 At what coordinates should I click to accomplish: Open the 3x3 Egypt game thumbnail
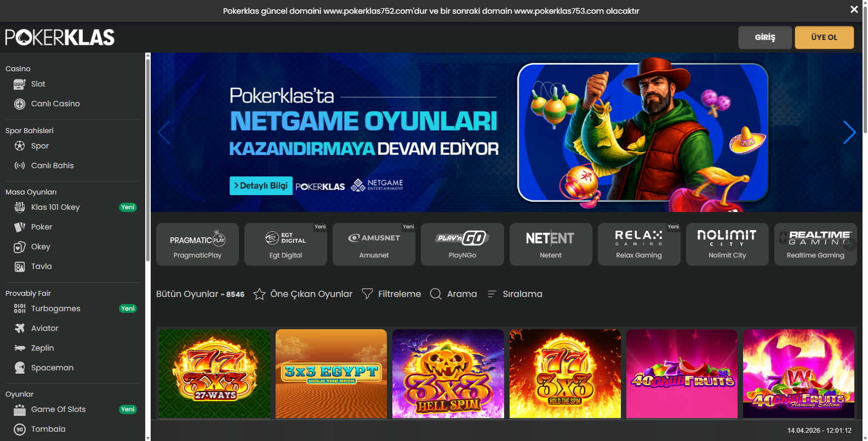331,374
